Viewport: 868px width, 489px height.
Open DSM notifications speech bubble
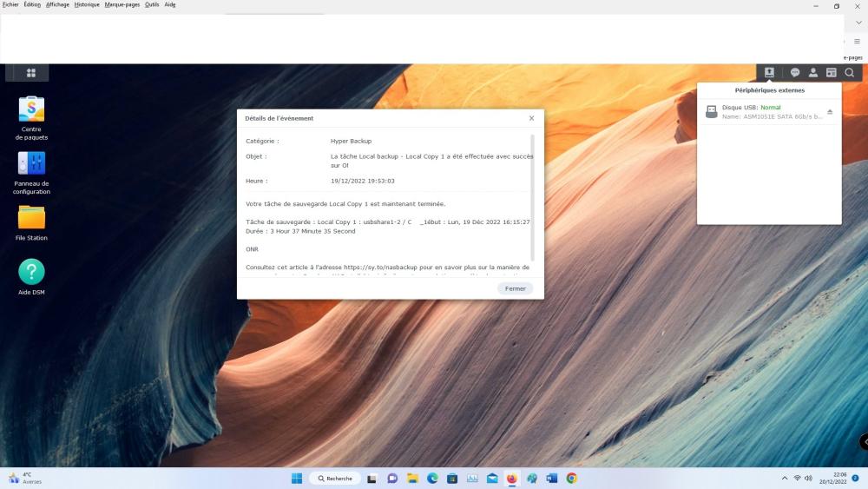pyautogui.click(x=794, y=73)
